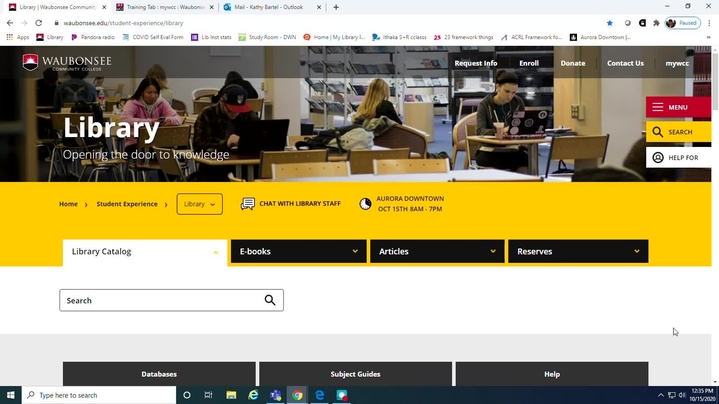This screenshot has height=404, width=719.
Task: Click CHAT WITH LIBRARY STAFF link
Action: coord(300,204)
